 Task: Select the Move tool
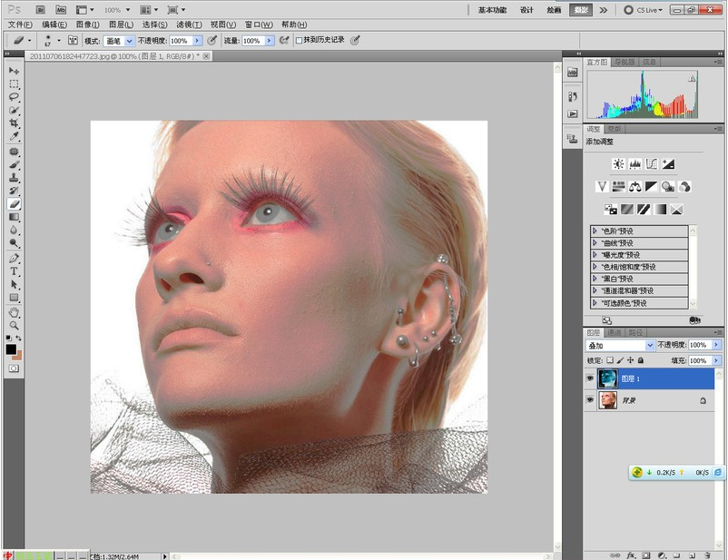tap(14, 70)
